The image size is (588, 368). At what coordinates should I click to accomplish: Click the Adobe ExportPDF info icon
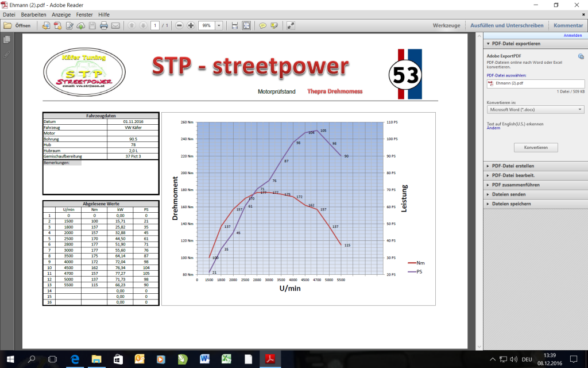(581, 56)
